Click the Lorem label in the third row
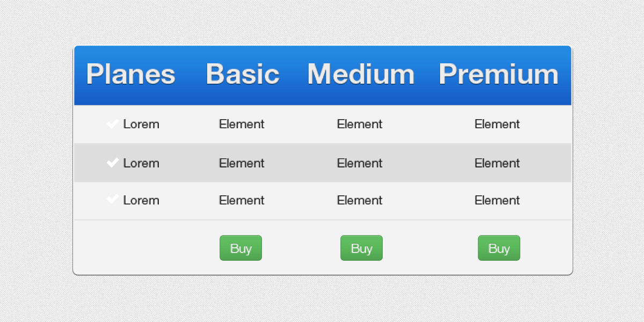This screenshot has width=644, height=322. [141, 200]
